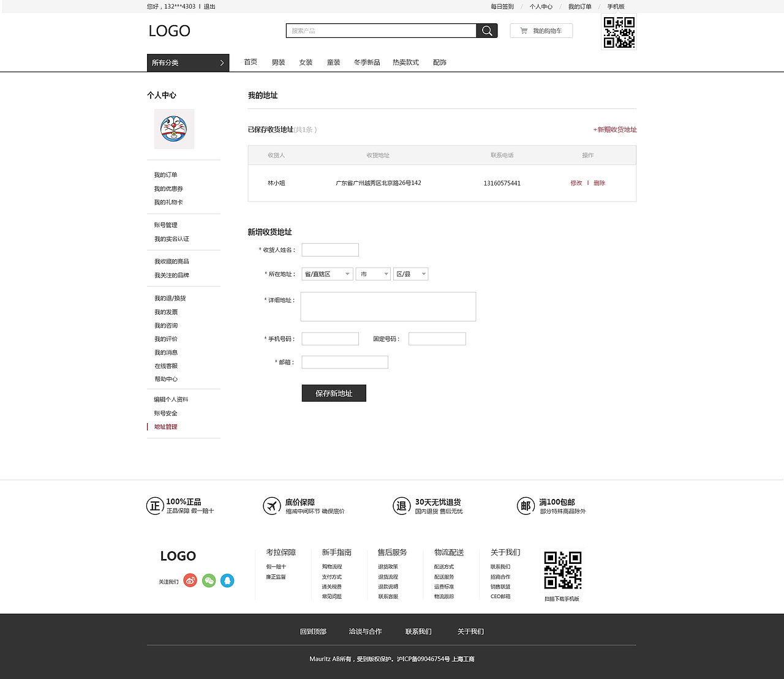Open 我的优惠券 in sidebar
784x679 pixels.
168,189
